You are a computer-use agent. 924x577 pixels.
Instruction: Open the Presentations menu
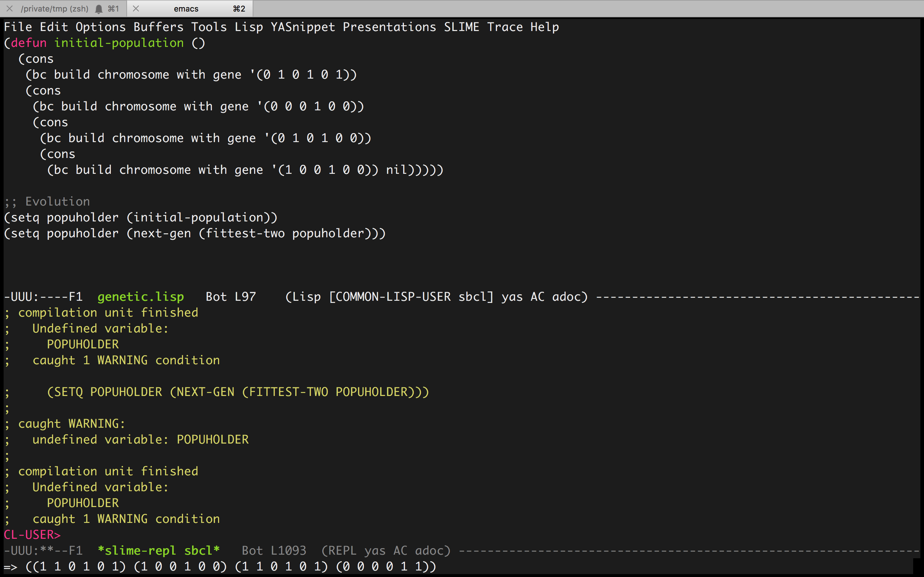(389, 27)
